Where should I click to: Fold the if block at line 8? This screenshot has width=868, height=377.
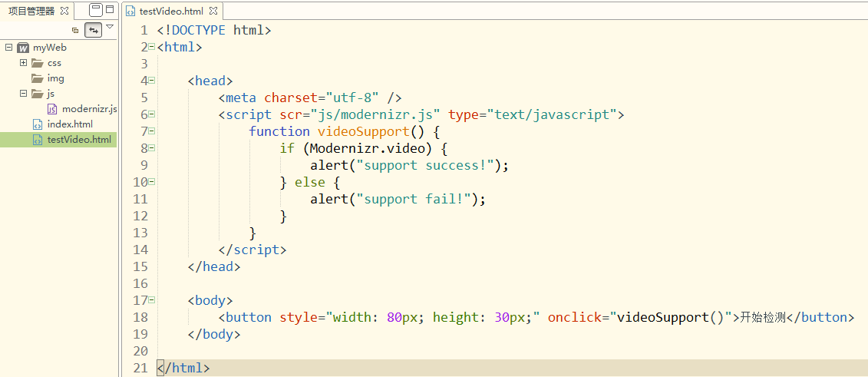click(x=152, y=148)
